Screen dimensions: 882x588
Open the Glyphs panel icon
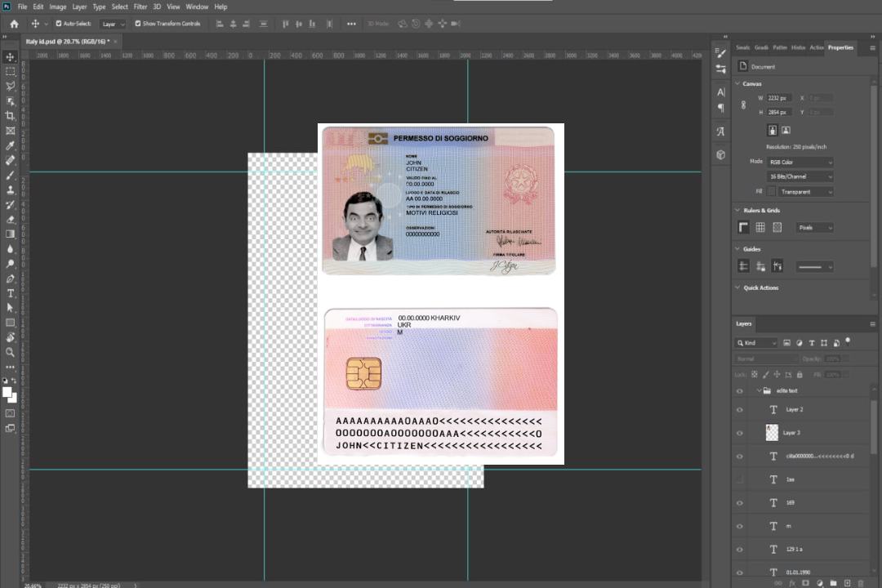point(721,131)
